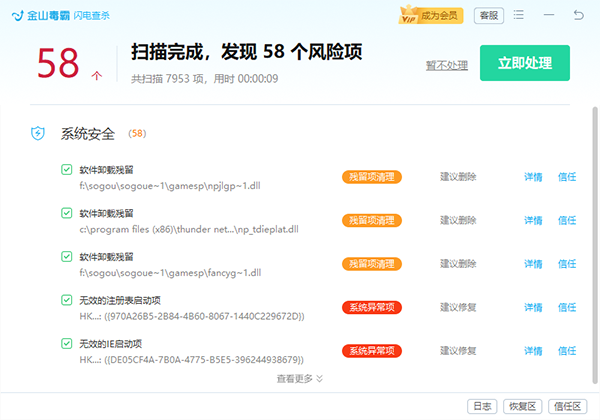Screen dimensions: 600x420
Task: Click 信任 for np_tdieplat.dll
Action: [x=567, y=220]
